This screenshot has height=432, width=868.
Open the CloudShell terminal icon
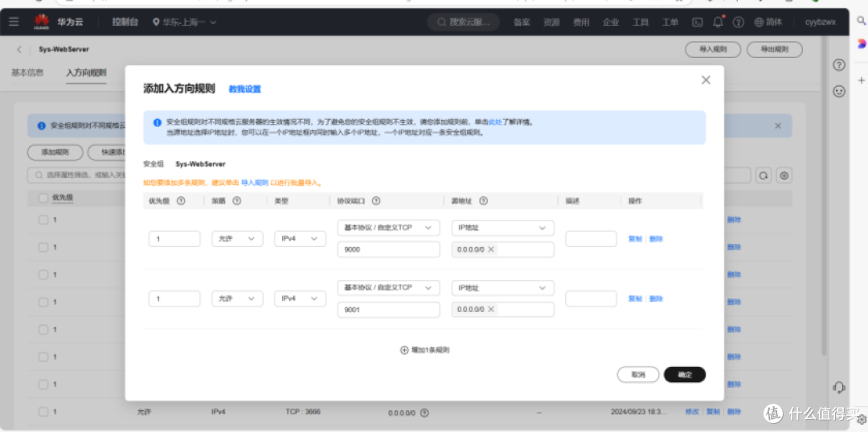(698, 23)
